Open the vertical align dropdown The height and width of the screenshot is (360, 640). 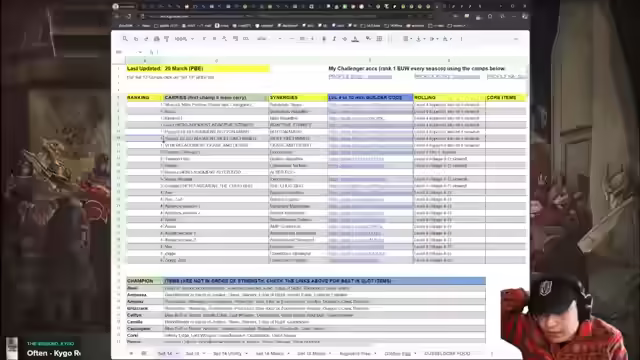tap(420, 39)
